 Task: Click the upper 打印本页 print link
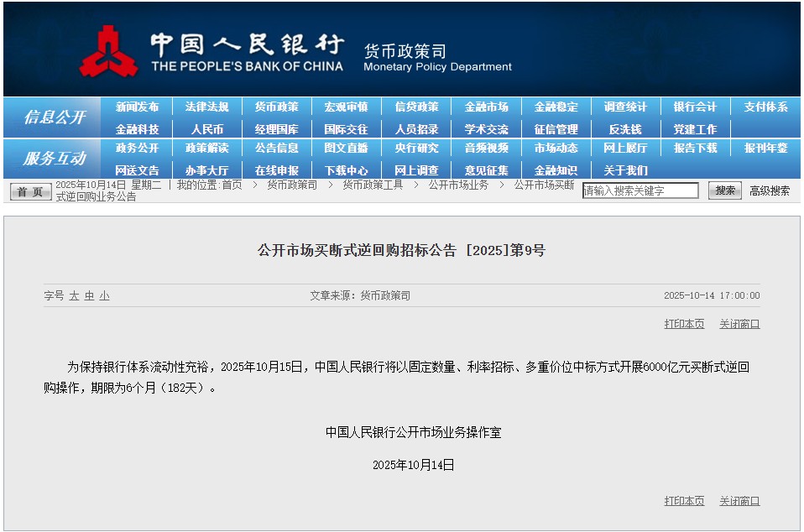pyautogui.click(x=684, y=324)
